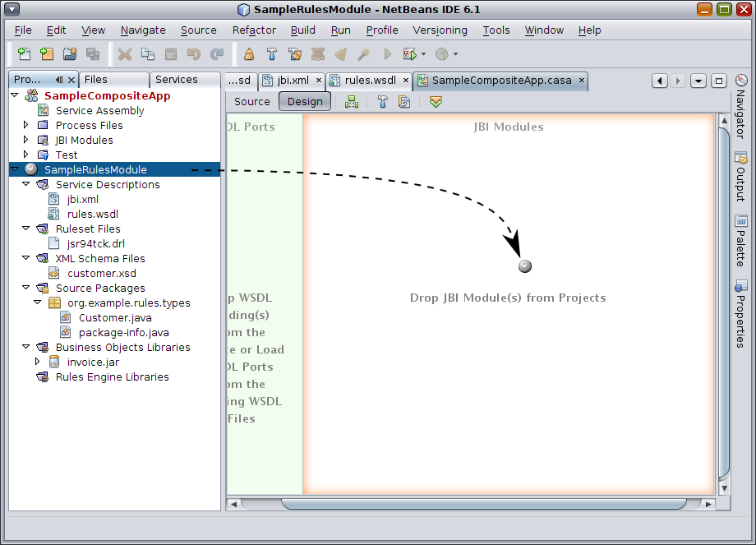Click the Debug Main Project icon
The width and height of the screenshot is (756, 545).
pyautogui.click(x=410, y=54)
